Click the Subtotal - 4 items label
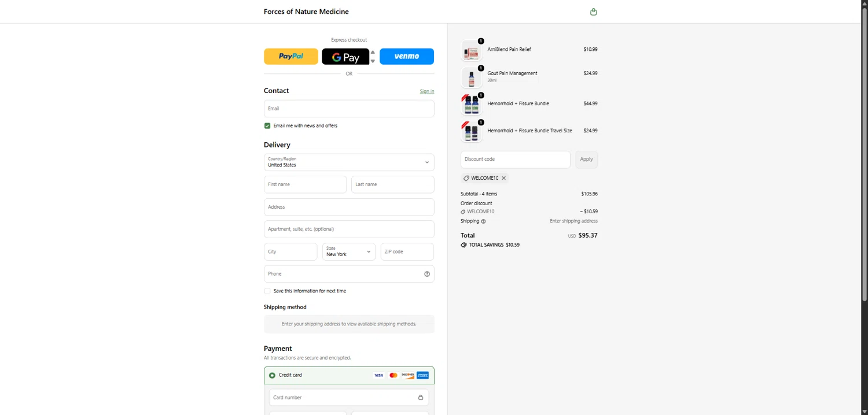Image resolution: width=868 pixels, height=415 pixels. [479, 194]
